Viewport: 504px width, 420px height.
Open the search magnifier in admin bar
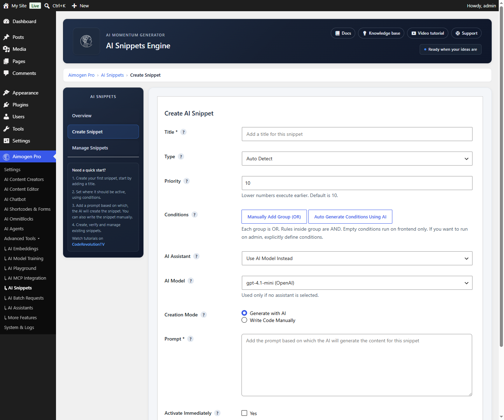coord(47,6)
